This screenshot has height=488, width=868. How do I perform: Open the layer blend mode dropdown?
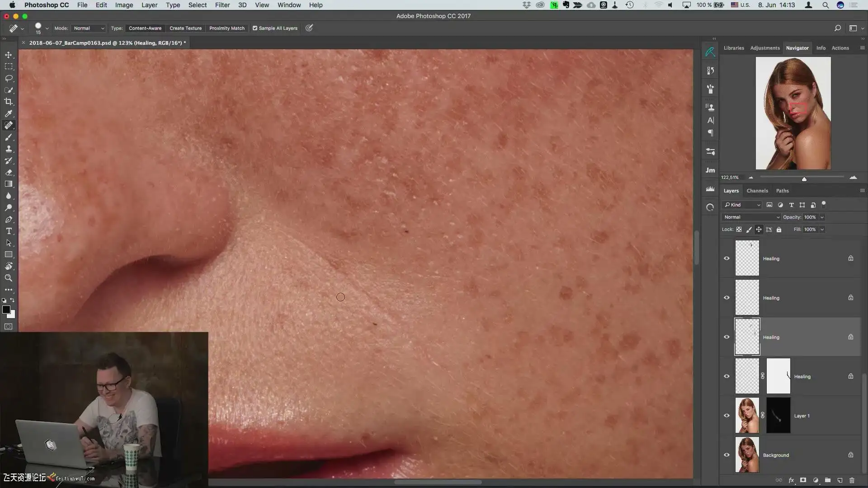tap(751, 217)
